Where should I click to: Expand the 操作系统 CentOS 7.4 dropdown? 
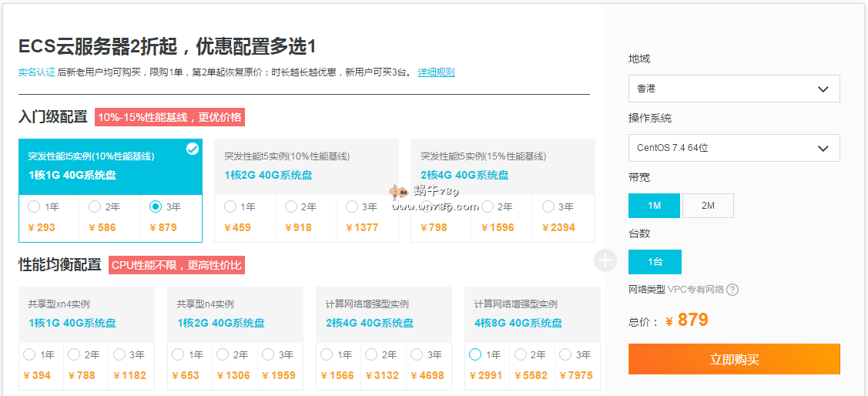[x=733, y=148]
